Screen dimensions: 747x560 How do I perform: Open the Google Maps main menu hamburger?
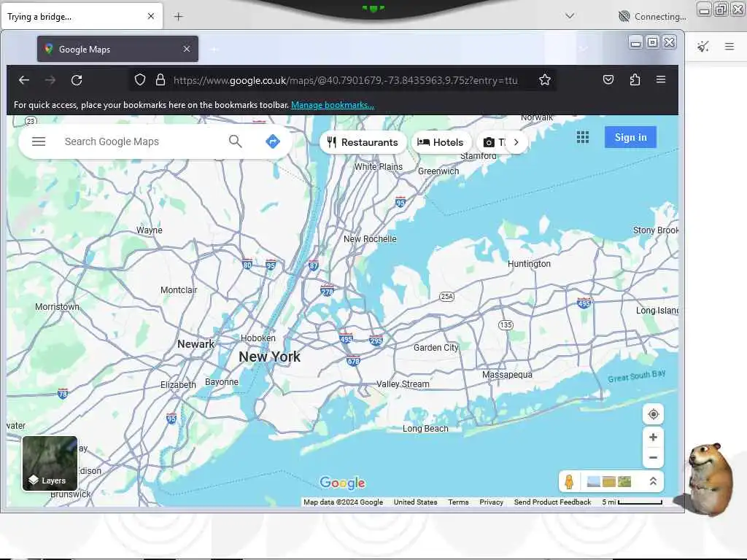(x=39, y=141)
